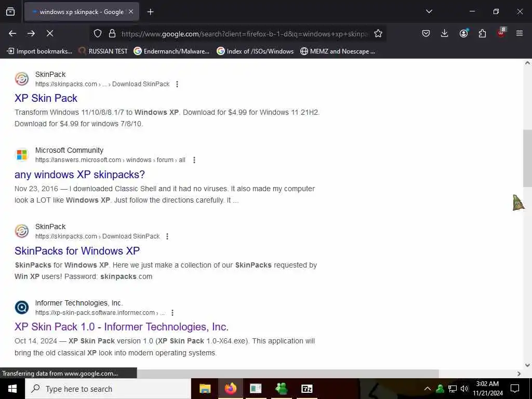Open XP Skin Pack 1.0 Informer result

tap(122, 327)
